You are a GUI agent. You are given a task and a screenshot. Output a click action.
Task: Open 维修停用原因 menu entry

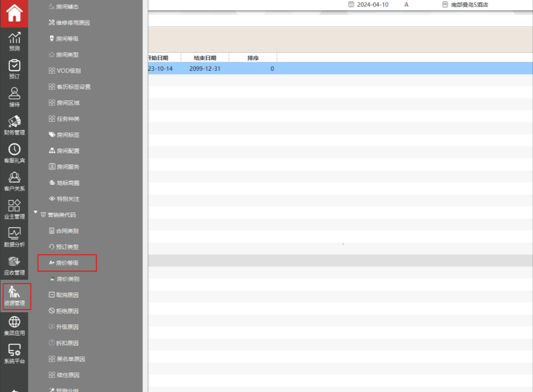72,23
